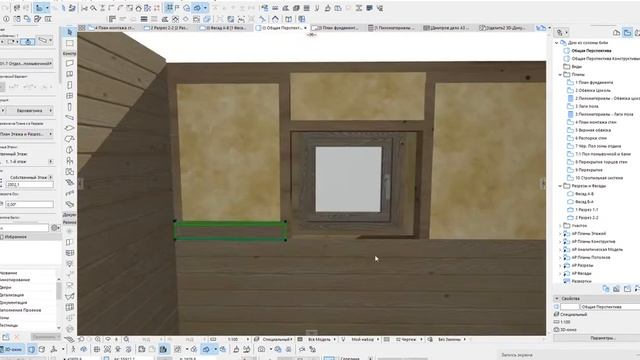Open the View Map icon in Navigator
The image size is (640, 360).
[627, 33]
